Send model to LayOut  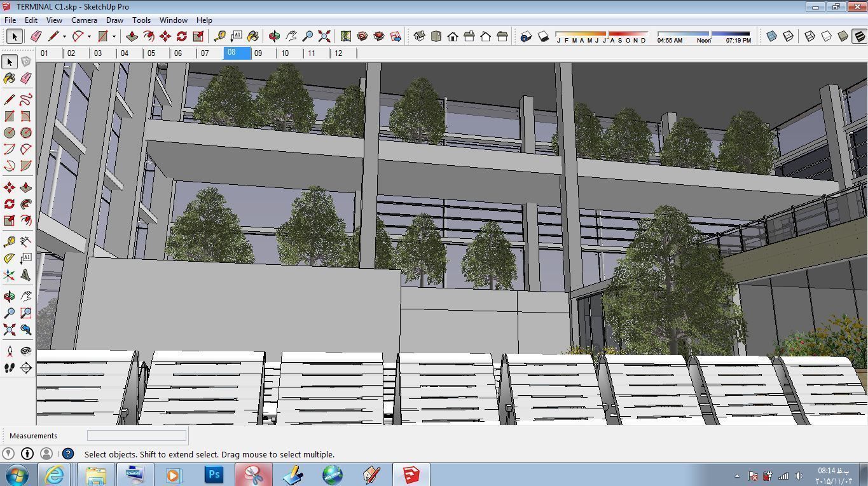[396, 36]
